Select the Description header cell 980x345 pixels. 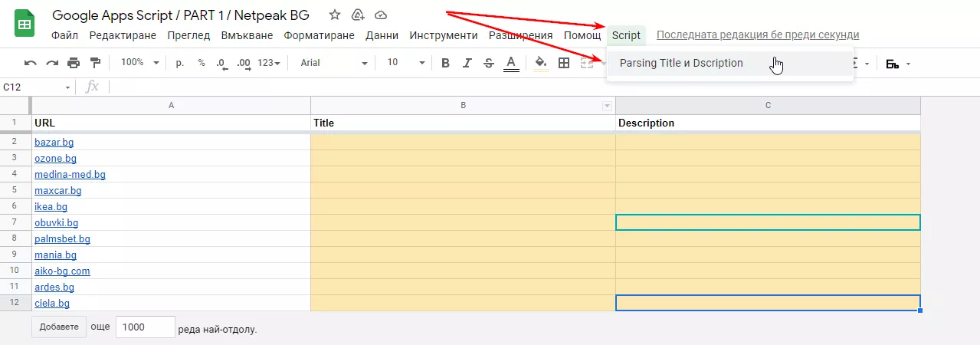point(768,123)
